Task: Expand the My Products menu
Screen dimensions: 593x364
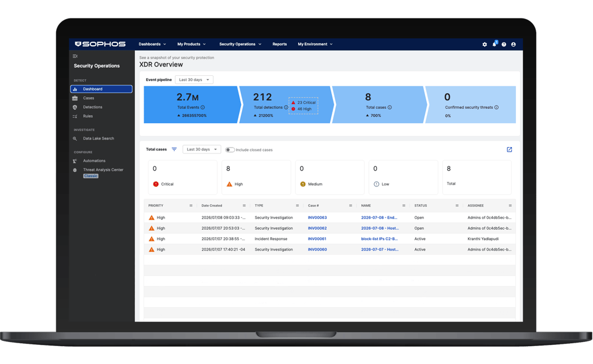Action: (x=192, y=44)
